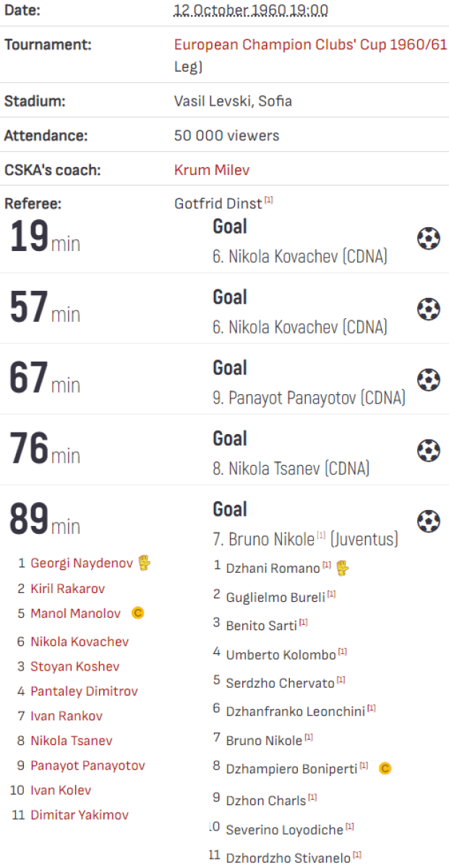This screenshot has height=868, width=449.
Task: Open coach Krum Milev's profile link
Action: [212, 171]
